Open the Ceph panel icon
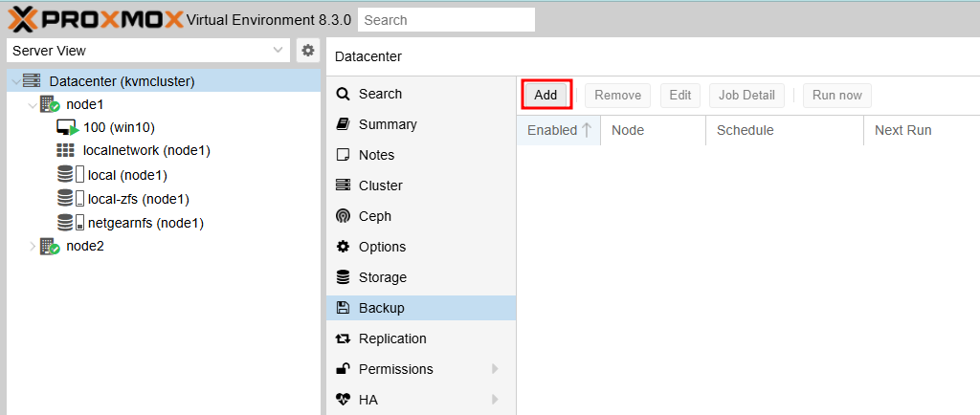This screenshot has width=980, height=415. point(343,216)
